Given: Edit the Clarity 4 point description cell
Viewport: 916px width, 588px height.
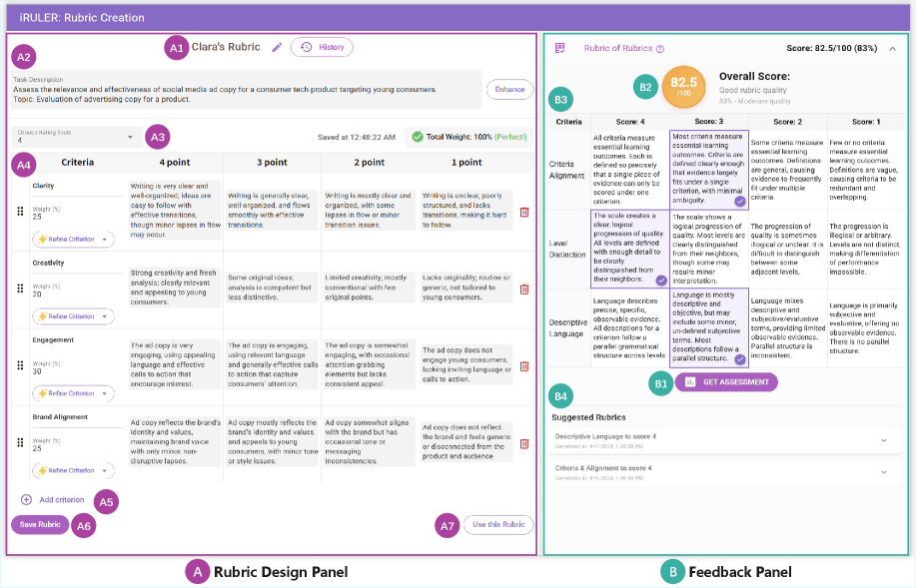Looking at the screenshot, I should (x=175, y=211).
